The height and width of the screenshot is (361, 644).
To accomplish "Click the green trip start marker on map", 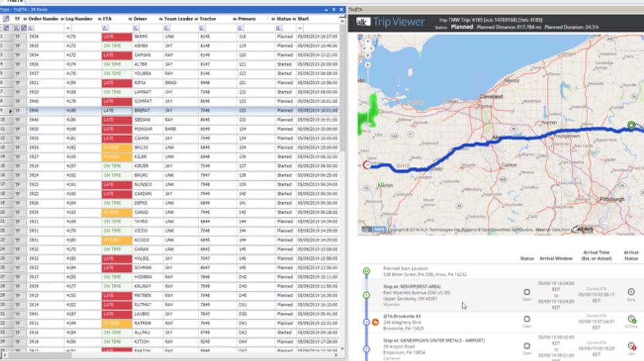I will click(x=631, y=125).
